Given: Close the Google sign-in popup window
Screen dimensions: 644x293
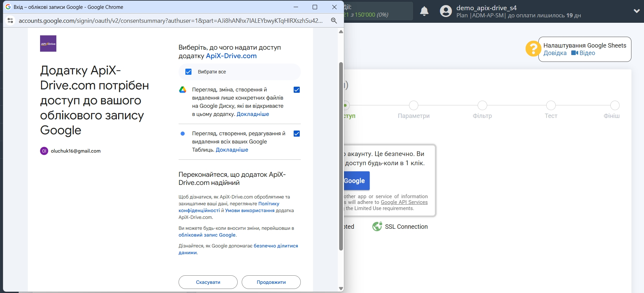Looking at the screenshot, I should point(334,7).
